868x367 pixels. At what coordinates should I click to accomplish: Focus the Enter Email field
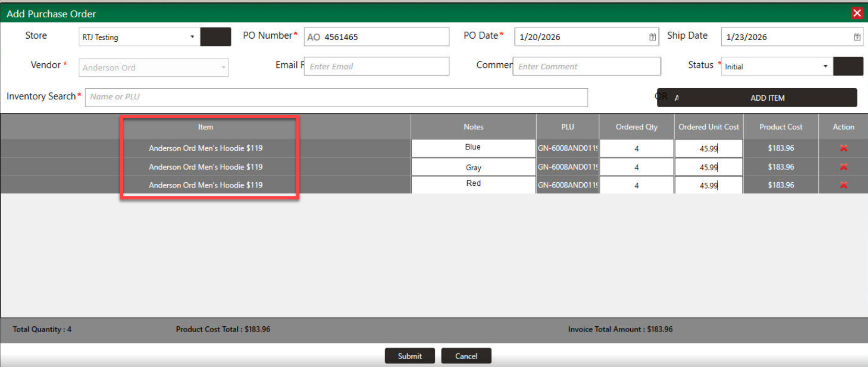pyautogui.click(x=376, y=66)
